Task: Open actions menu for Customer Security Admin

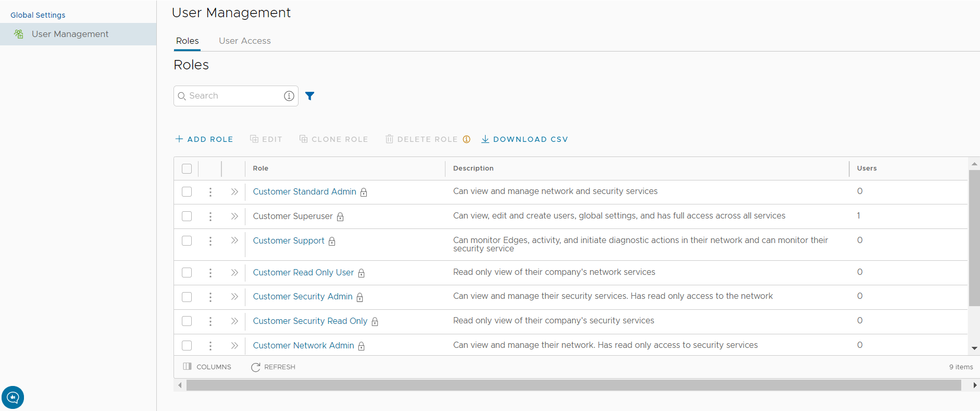Action: click(x=210, y=297)
